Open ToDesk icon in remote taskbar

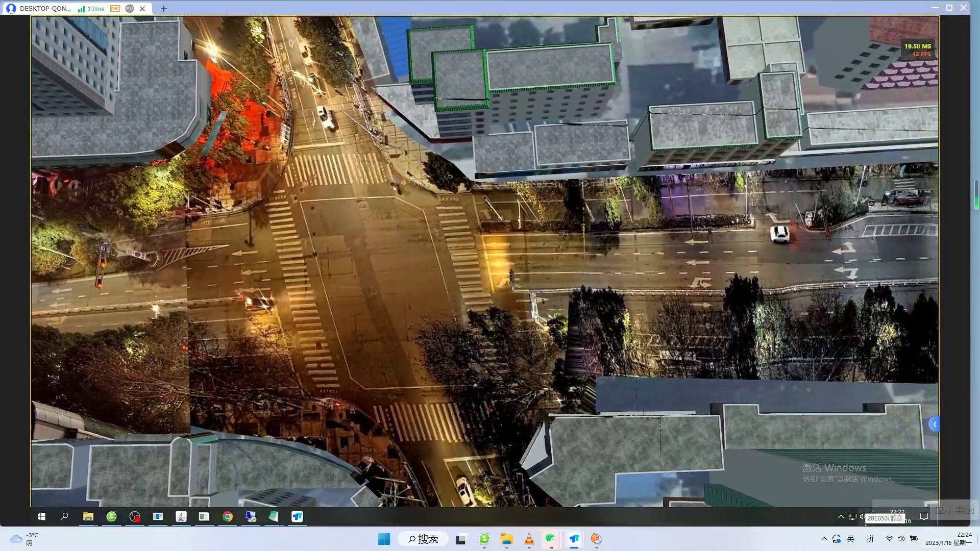(x=297, y=517)
